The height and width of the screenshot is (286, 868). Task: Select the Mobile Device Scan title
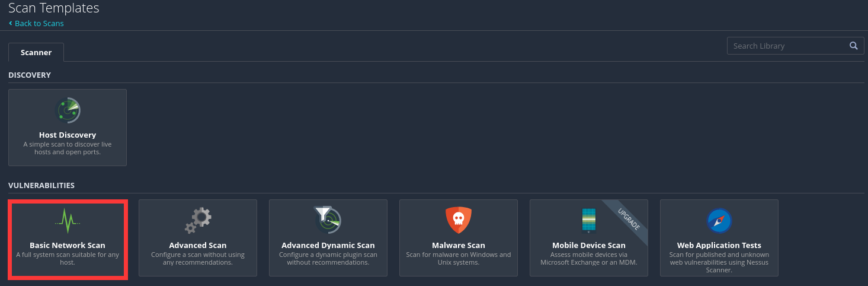(x=589, y=245)
